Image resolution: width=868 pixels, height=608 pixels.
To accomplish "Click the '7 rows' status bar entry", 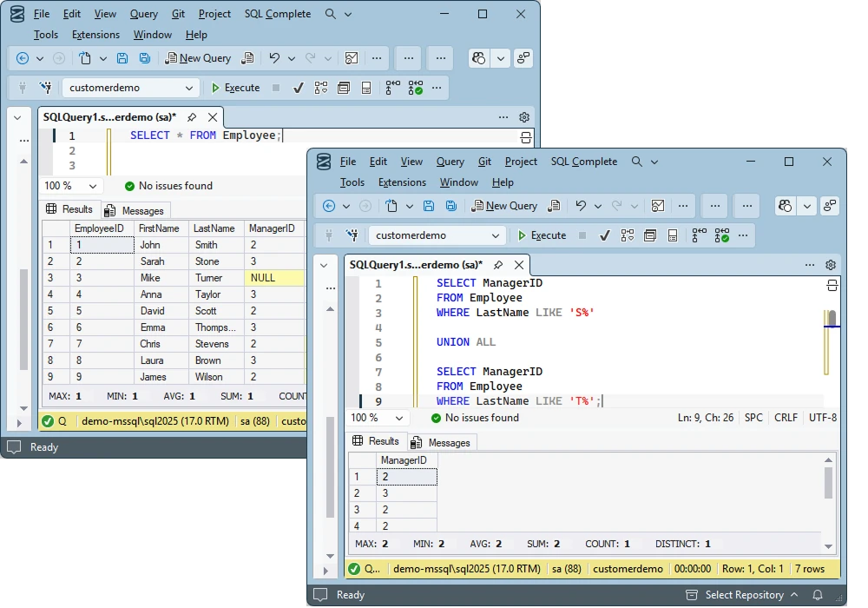I will (809, 569).
